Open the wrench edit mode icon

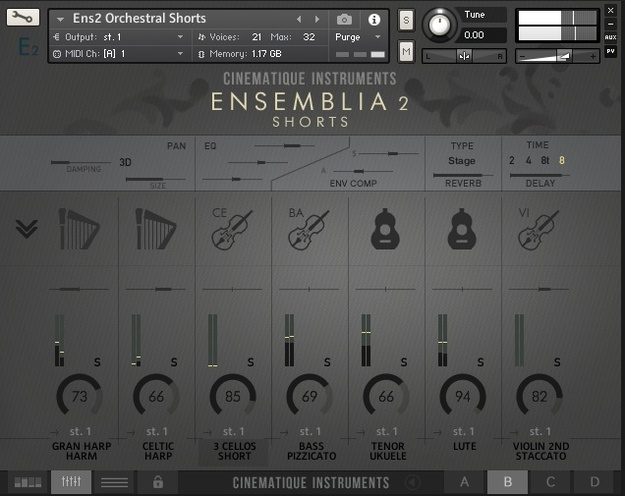point(23,17)
